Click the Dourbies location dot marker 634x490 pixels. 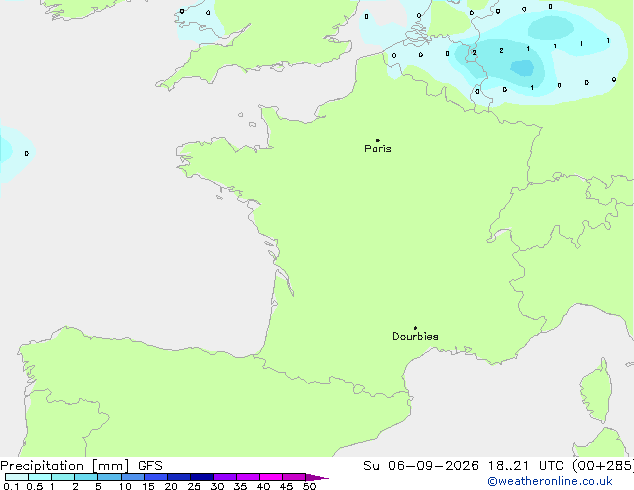coord(415,328)
